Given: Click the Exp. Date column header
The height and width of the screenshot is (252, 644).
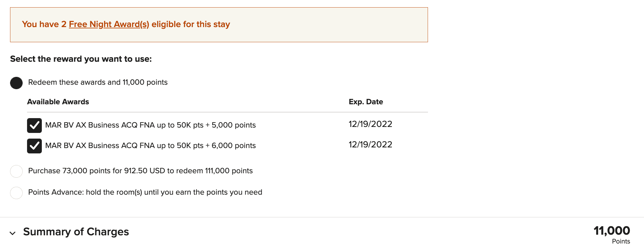Looking at the screenshot, I should pyautogui.click(x=366, y=102).
